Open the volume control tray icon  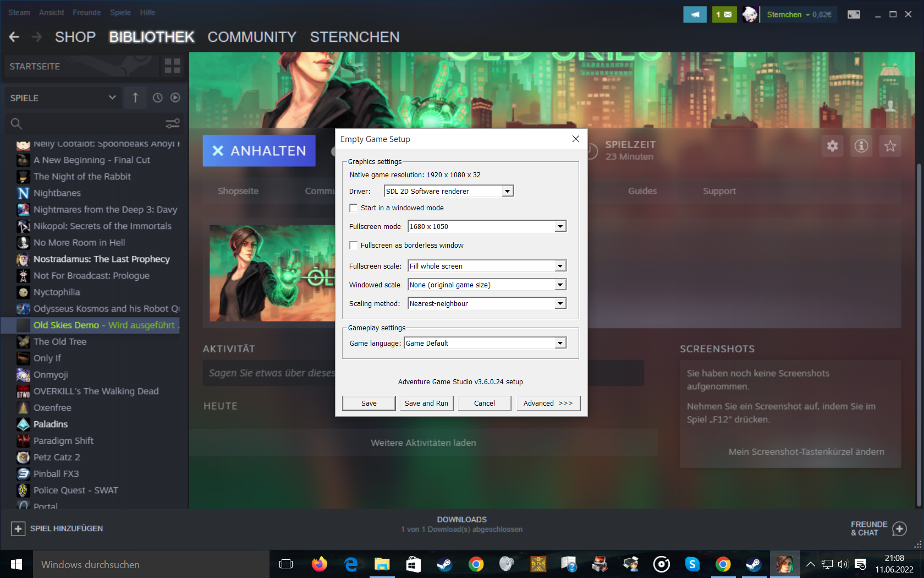[843, 564]
